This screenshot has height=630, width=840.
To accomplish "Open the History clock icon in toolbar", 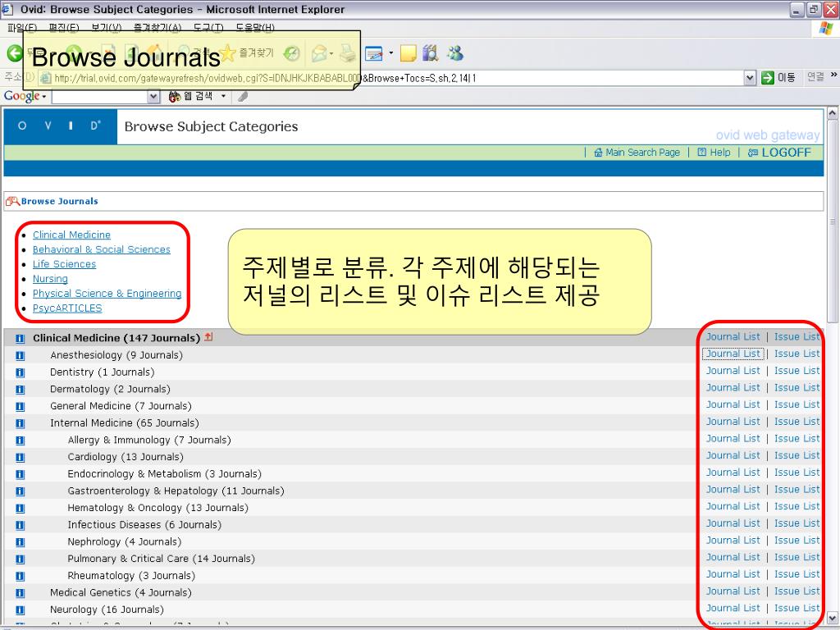I will 291,53.
